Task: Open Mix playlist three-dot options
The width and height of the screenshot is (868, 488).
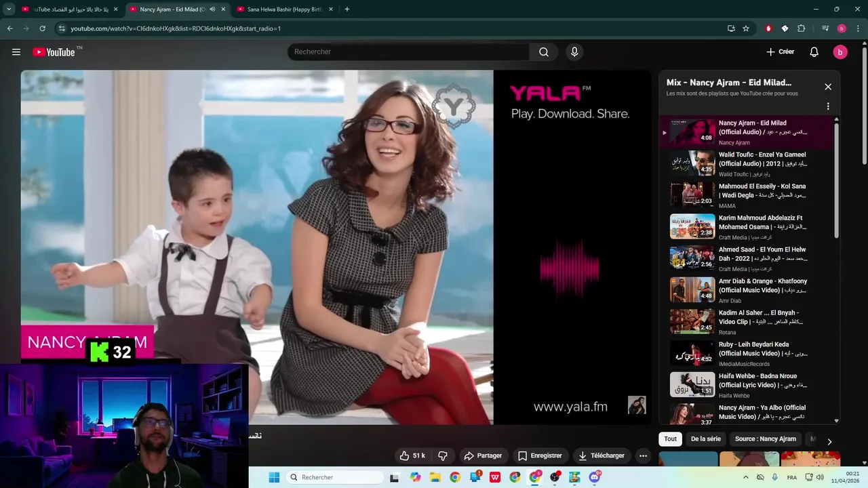Action: point(828,106)
